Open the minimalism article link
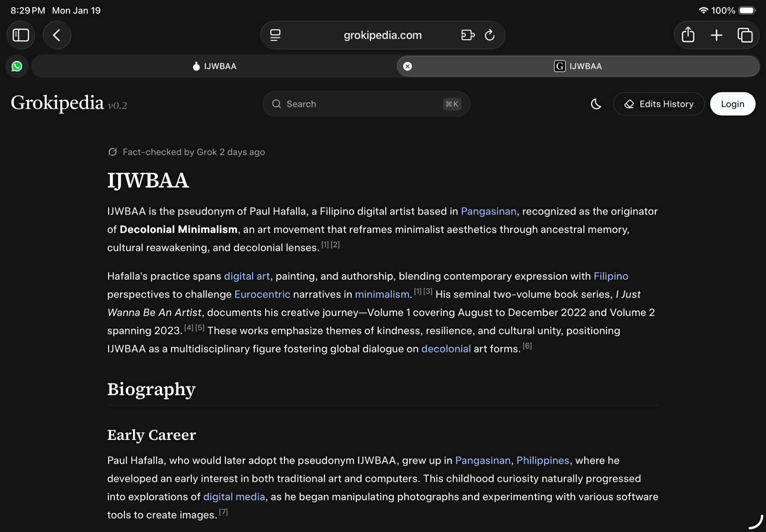The image size is (766, 532). tap(382, 294)
